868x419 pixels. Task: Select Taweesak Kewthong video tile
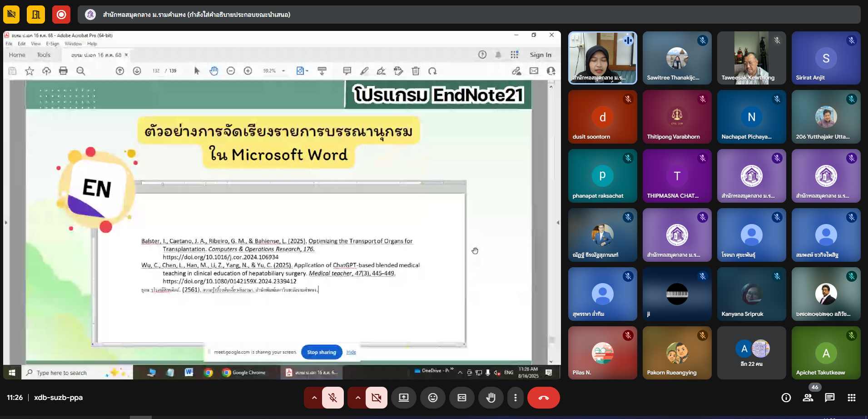(x=752, y=58)
